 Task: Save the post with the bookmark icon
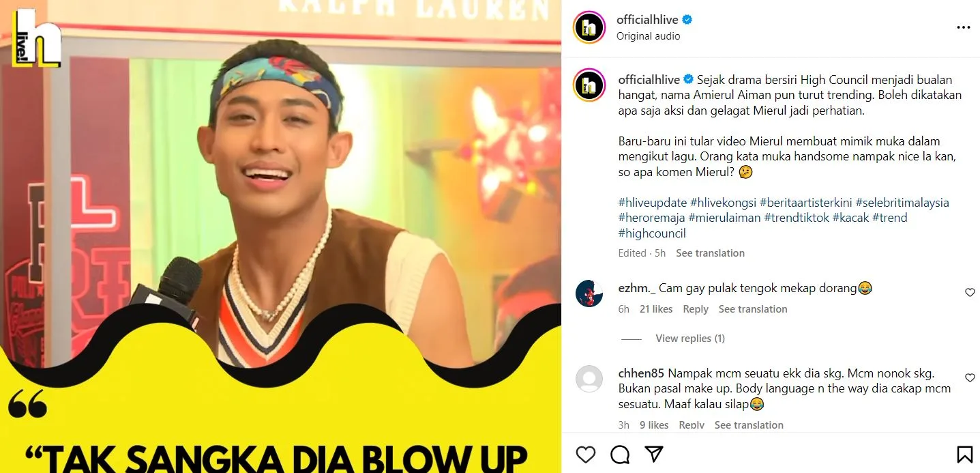(964, 455)
